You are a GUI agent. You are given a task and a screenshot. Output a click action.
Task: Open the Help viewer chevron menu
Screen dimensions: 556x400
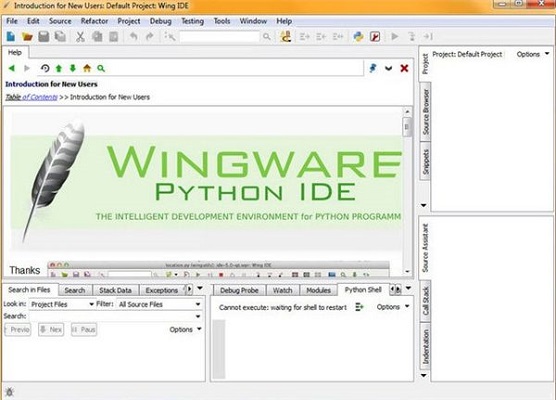coord(389,68)
